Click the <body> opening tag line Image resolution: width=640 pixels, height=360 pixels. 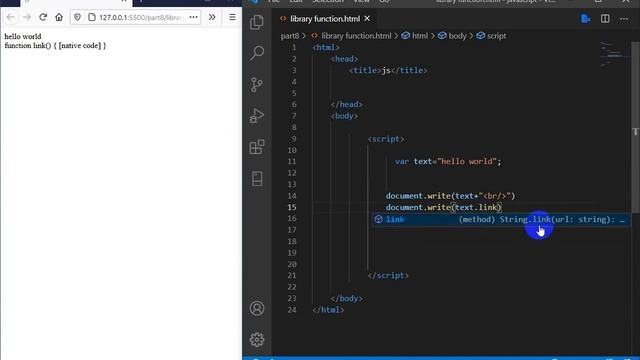[344, 116]
